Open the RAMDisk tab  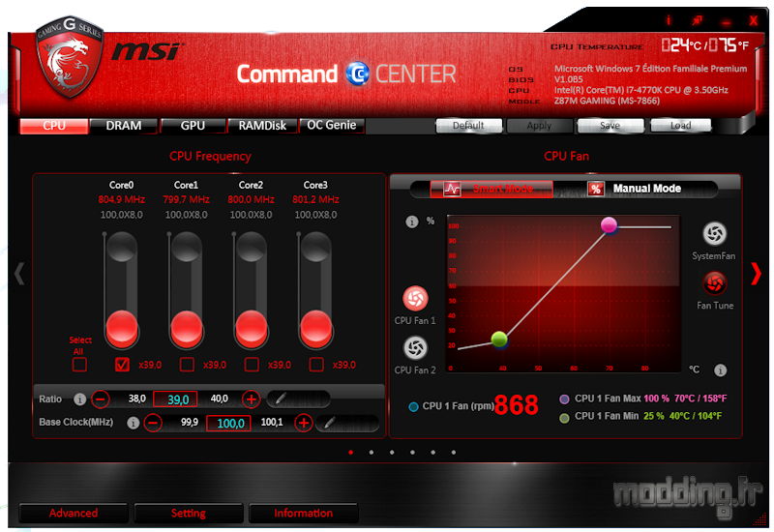(x=262, y=126)
